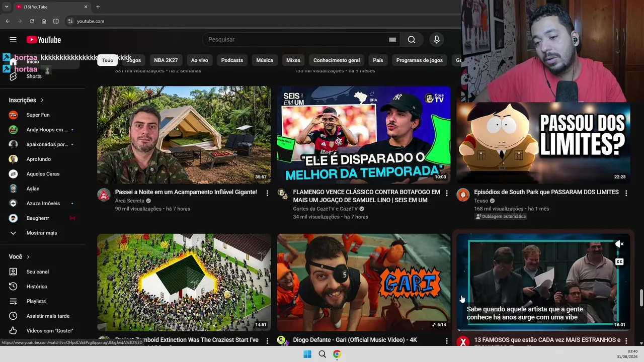Toggle captions on the video preview
Image resolution: width=644 pixels, height=362 pixels.
point(619,262)
